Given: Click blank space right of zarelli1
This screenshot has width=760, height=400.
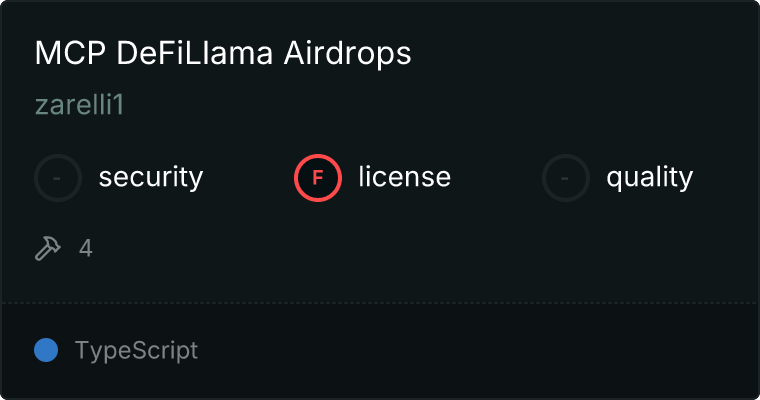Looking at the screenshot, I should pos(400,105).
